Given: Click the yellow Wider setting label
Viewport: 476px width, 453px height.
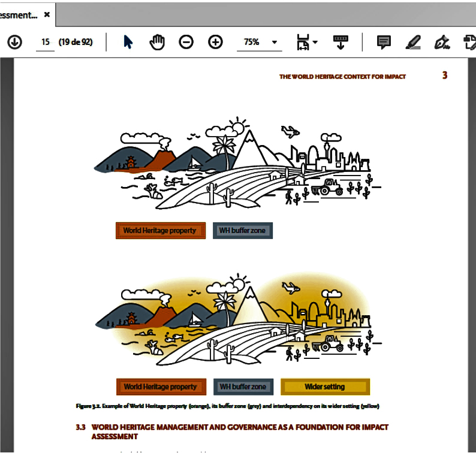Looking at the screenshot, I should (x=324, y=386).
